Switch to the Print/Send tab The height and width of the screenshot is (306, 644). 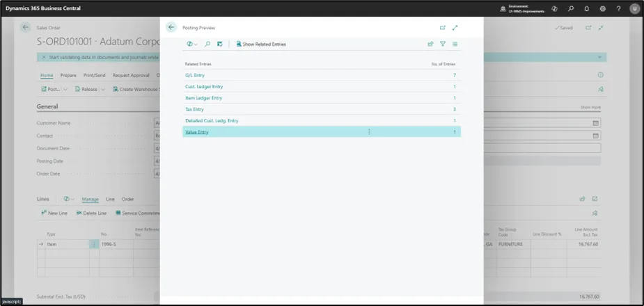tap(94, 76)
